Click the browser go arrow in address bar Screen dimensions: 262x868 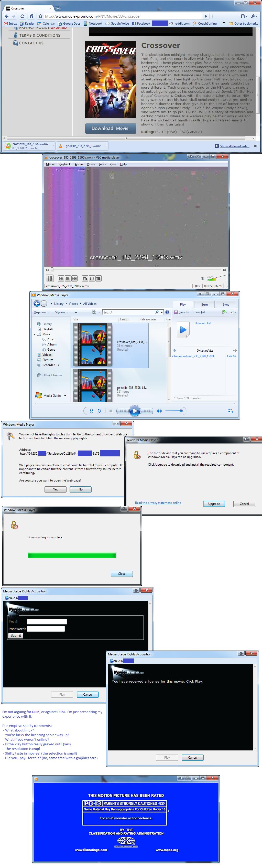(206, 16)
